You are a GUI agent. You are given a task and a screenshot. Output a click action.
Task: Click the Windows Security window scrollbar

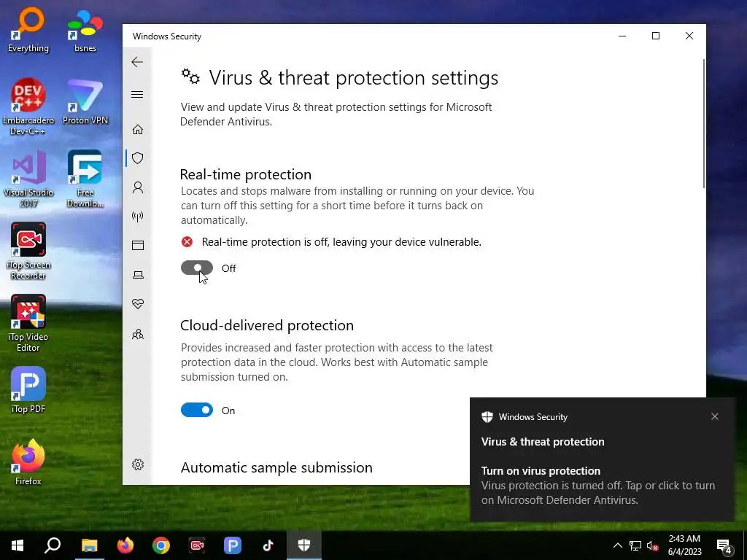tap(704, 124)
